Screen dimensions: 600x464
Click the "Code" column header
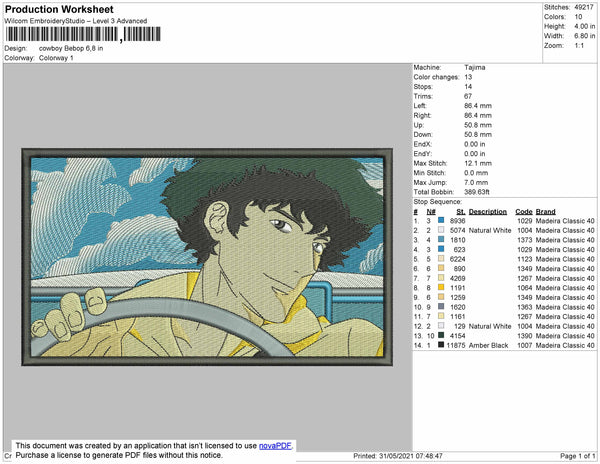pos(524,212)
